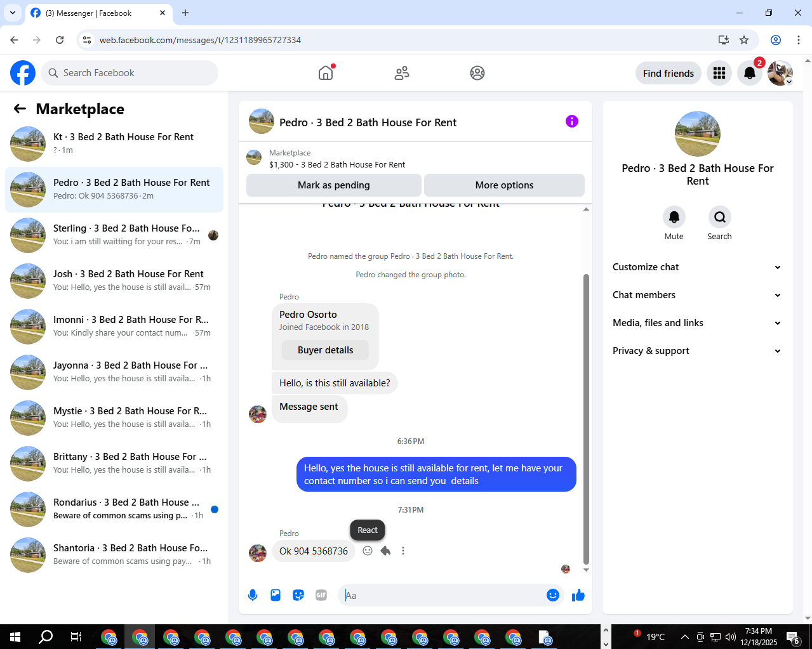
Task: Reload the page in Chrome
Action: click(x=60, y=40)
